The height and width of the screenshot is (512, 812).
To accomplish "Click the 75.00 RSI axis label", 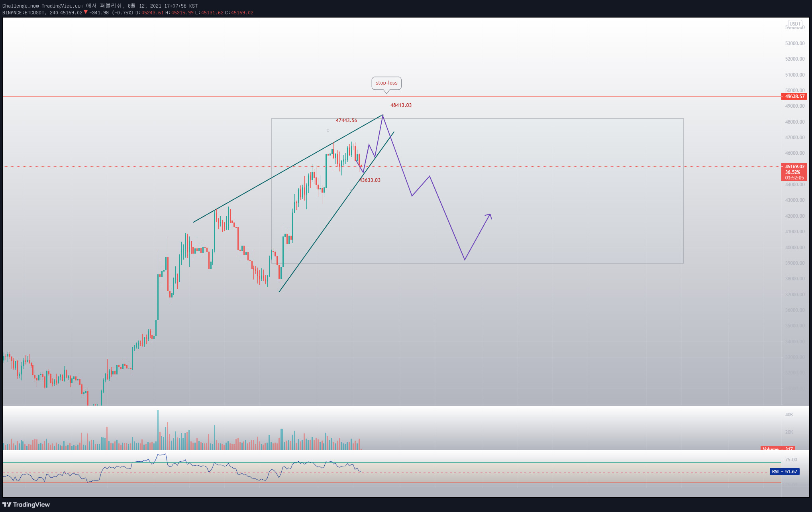I will 791,460.
